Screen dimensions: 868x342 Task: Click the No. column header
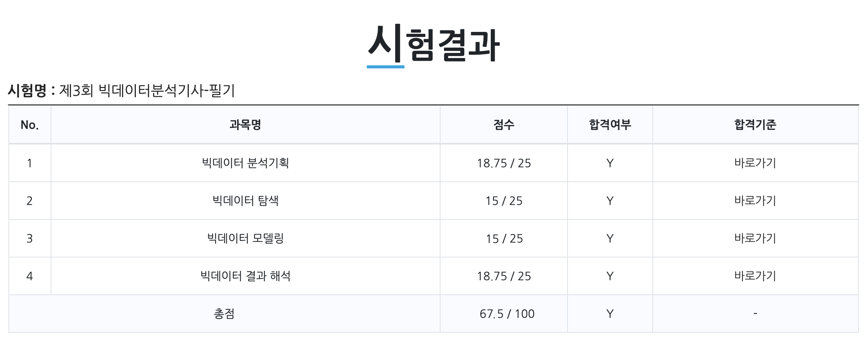[x=30, y=125]
